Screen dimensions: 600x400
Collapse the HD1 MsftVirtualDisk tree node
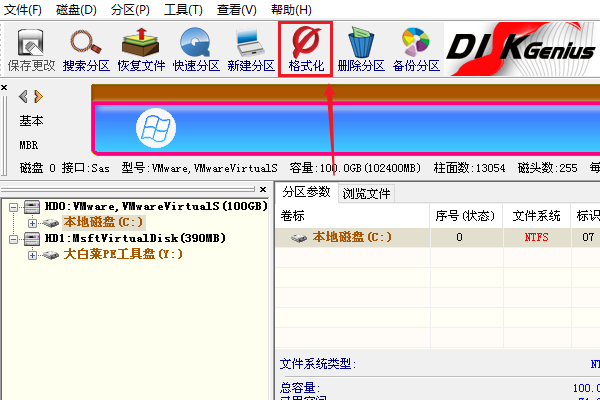pyautogui.click(x=13, y=239)
